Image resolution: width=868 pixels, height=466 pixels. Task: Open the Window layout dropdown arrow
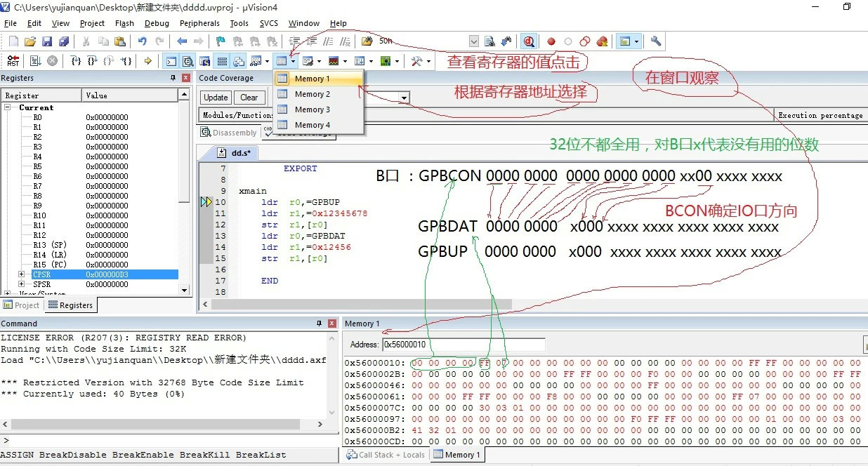(636, 41)
